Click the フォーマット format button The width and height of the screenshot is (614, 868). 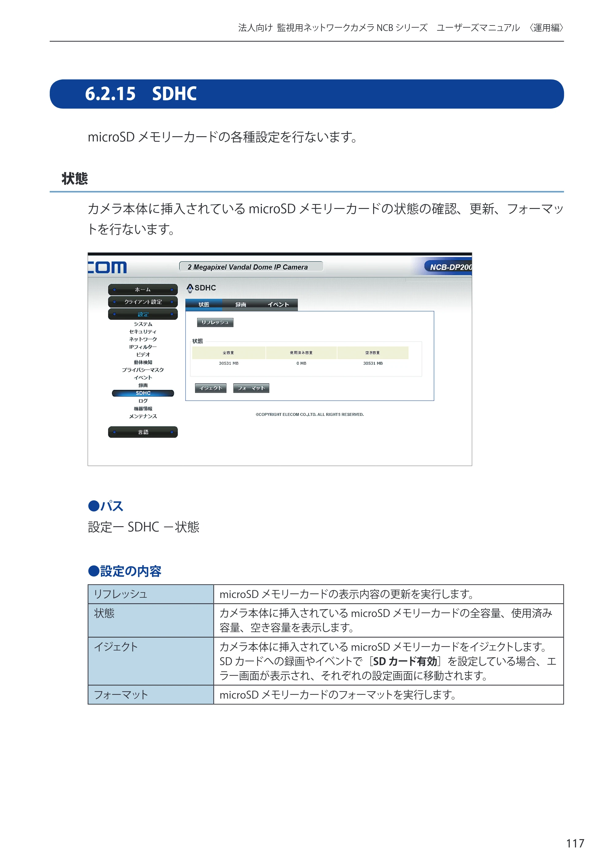click(x=251, y=388)
